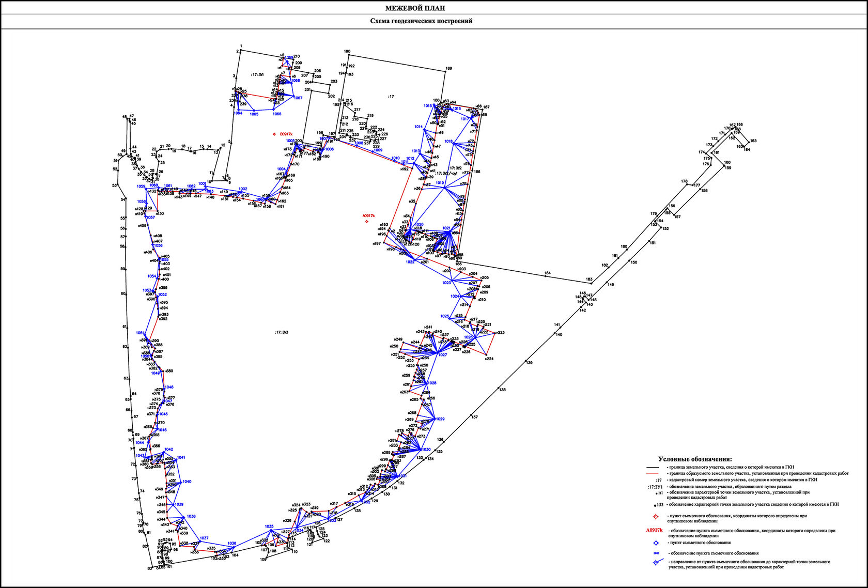Click blue station label '1038'
868x588 pixels.
(191, 517)
